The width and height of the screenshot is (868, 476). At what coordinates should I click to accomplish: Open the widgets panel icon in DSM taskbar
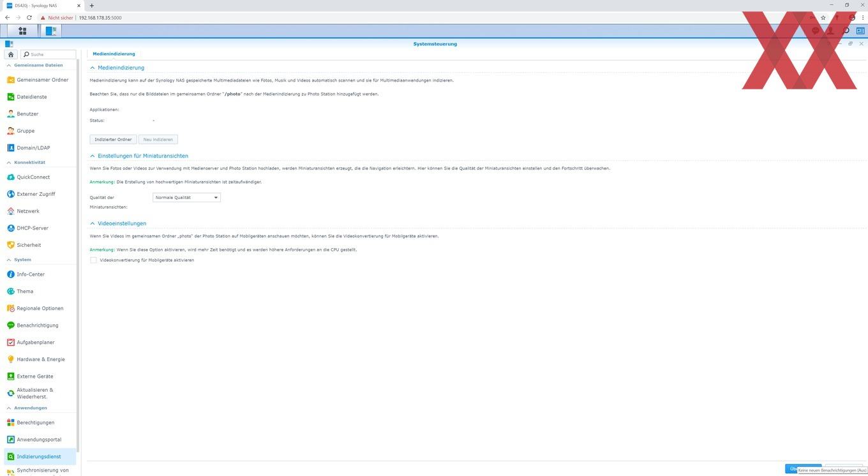pos(860,31)
